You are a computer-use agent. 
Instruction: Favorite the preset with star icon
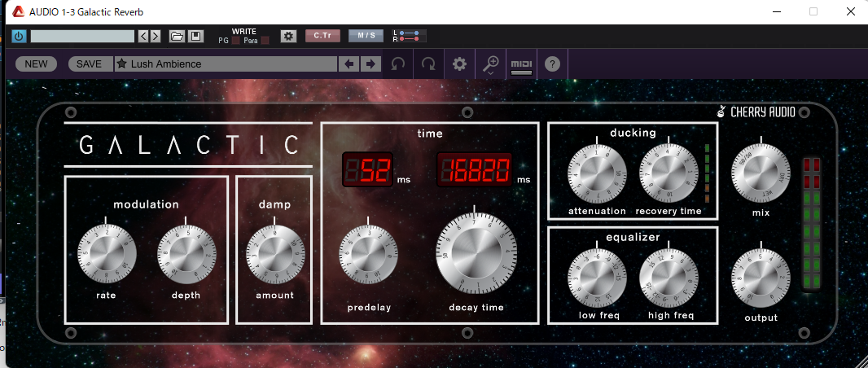(x=122, y=64)
